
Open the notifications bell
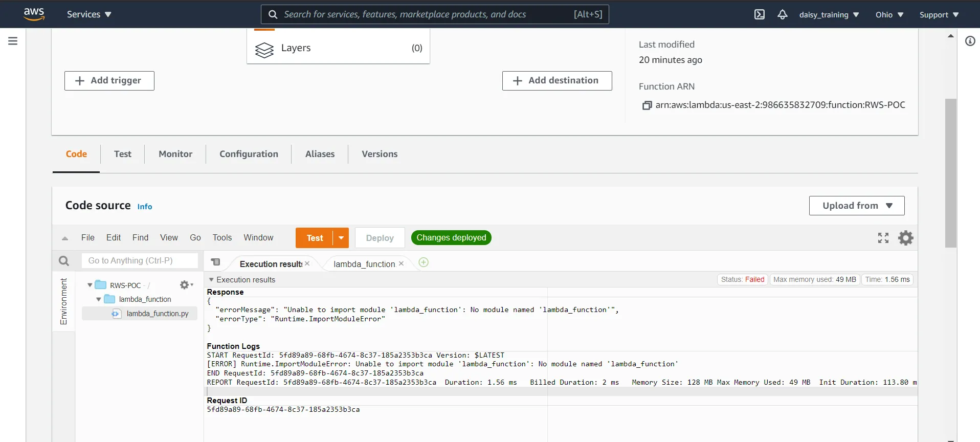pyautogui.click(x=782, y=14)
